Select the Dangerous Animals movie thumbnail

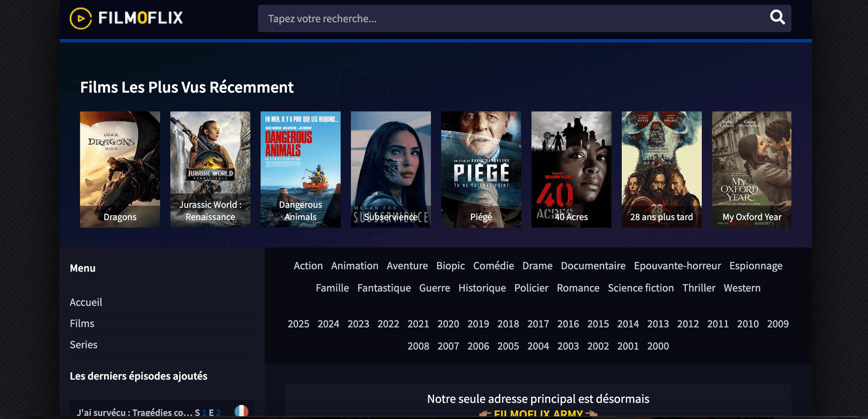pyautogui.click(x=301, y=169)
